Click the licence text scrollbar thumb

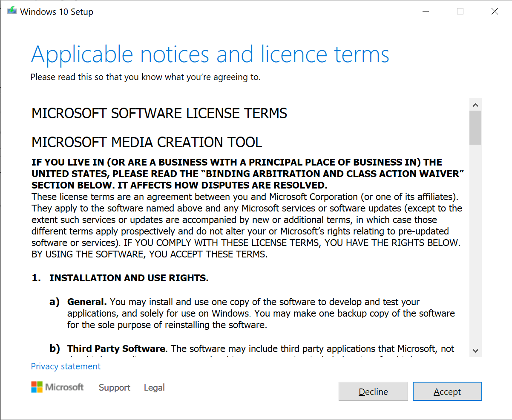click(476, 128)
